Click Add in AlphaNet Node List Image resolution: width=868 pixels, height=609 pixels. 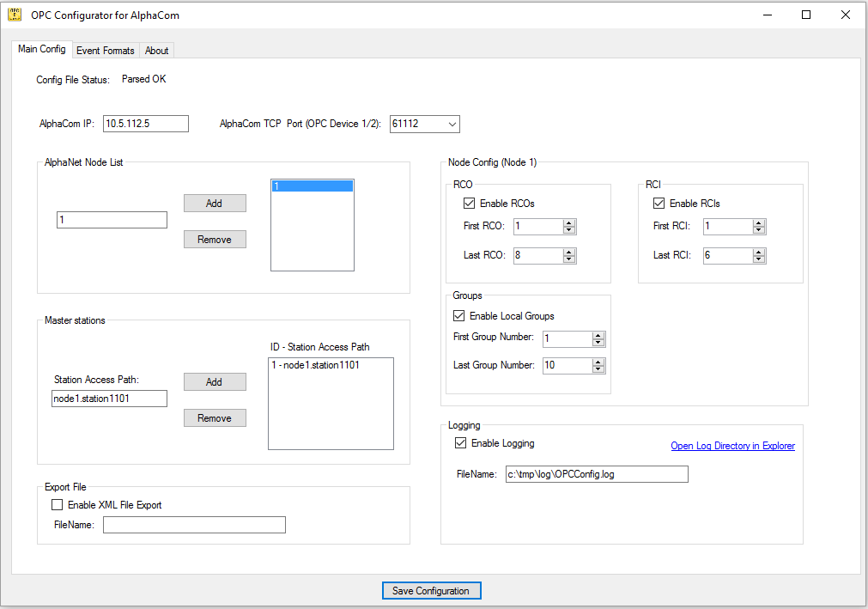pos(215,204)
